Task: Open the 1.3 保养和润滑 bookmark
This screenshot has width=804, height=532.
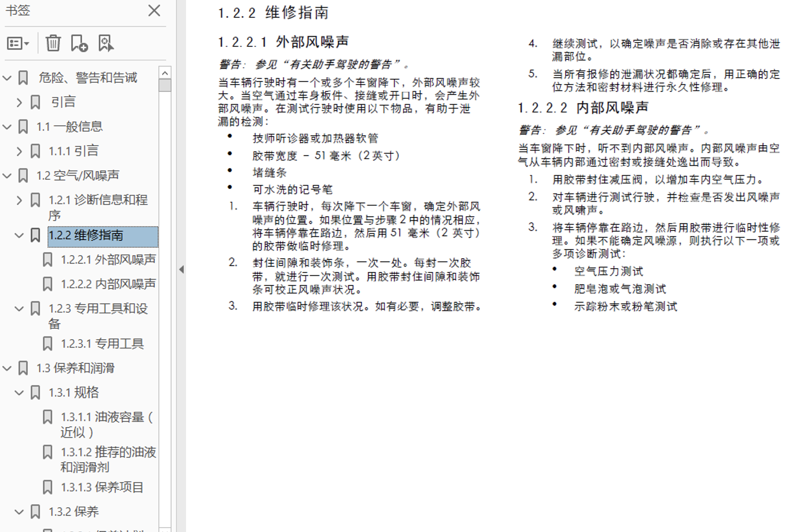Action: click(x=75, y=368)
